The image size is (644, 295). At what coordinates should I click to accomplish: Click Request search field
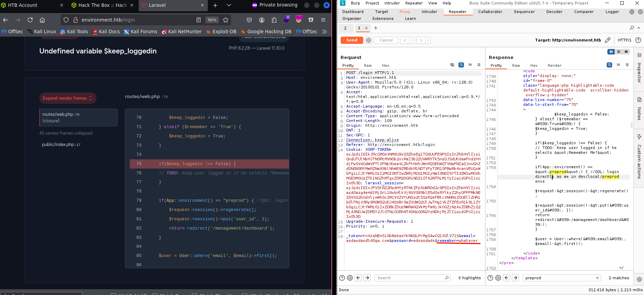tap(412, 278)
